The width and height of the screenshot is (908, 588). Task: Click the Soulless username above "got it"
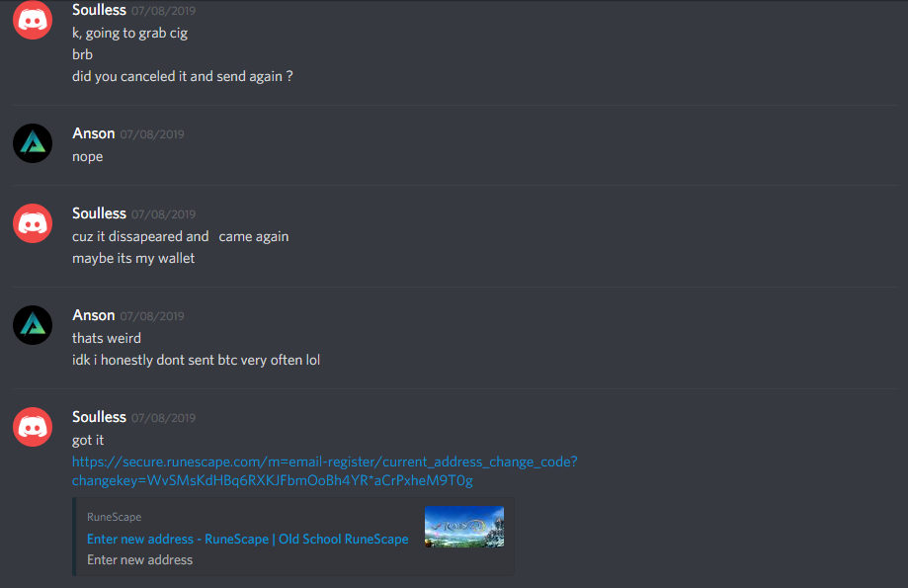(x=99, y=417)
